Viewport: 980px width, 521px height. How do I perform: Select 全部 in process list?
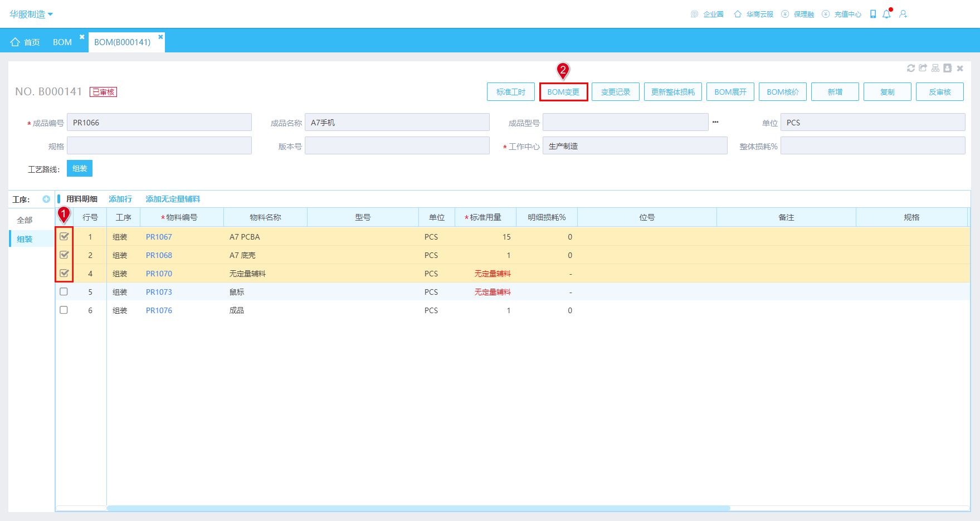tap(25, 220)
